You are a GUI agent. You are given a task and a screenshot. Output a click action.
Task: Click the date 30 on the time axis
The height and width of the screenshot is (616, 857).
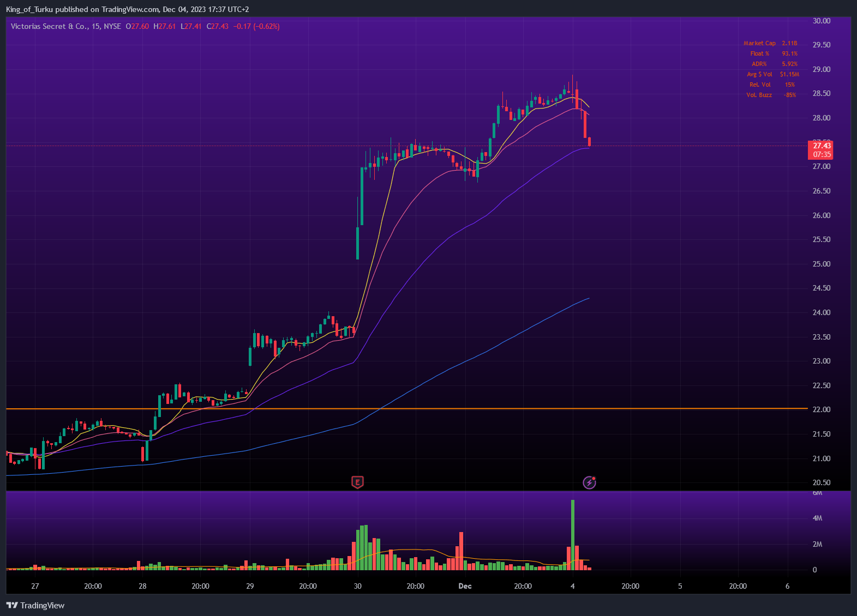[357, 586]
